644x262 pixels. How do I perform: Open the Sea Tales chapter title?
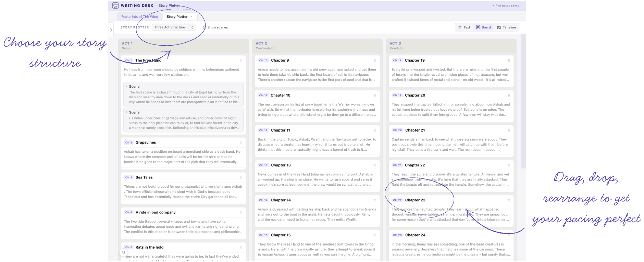144,177
